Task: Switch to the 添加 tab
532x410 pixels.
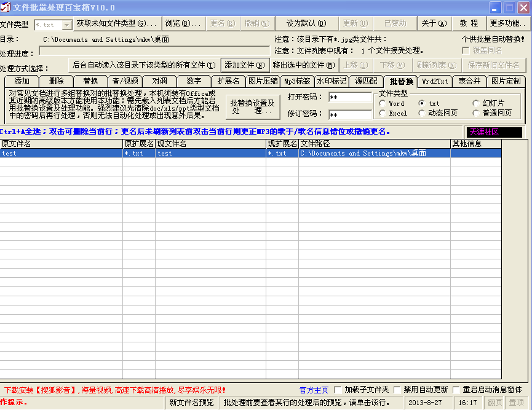Action: click(x=22, y=81)
